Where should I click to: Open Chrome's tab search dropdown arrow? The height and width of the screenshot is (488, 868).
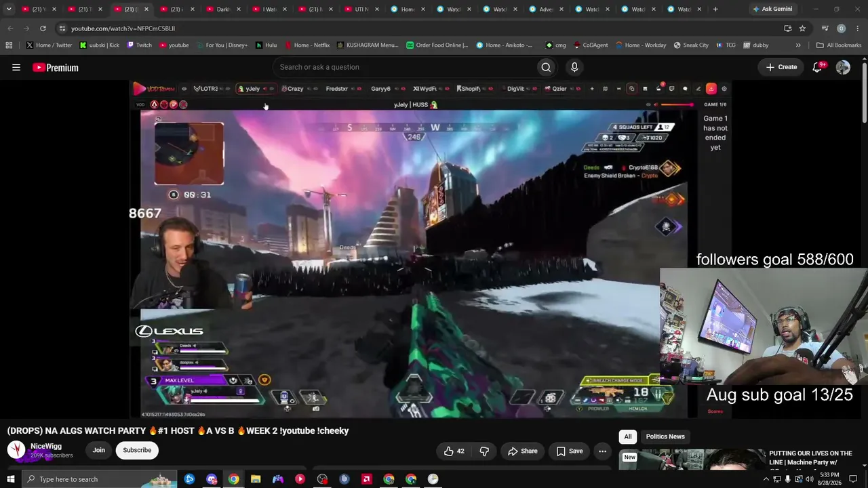click(x=9, y=9)
